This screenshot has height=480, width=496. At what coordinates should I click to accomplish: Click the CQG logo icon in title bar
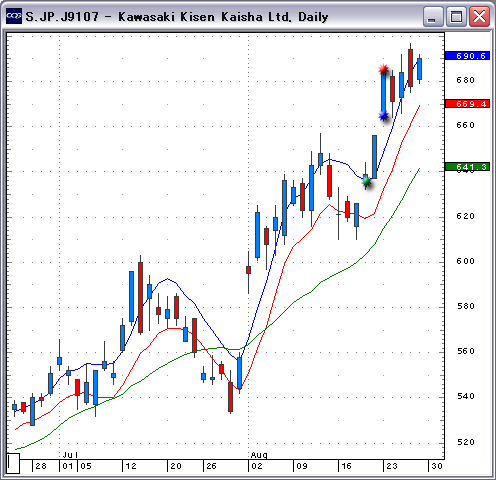coord(14,16)
